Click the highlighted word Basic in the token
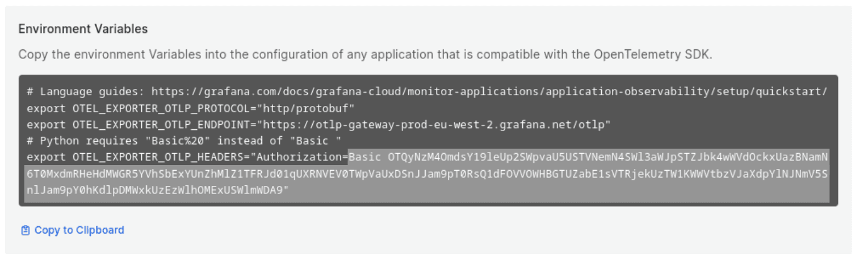 366,157
